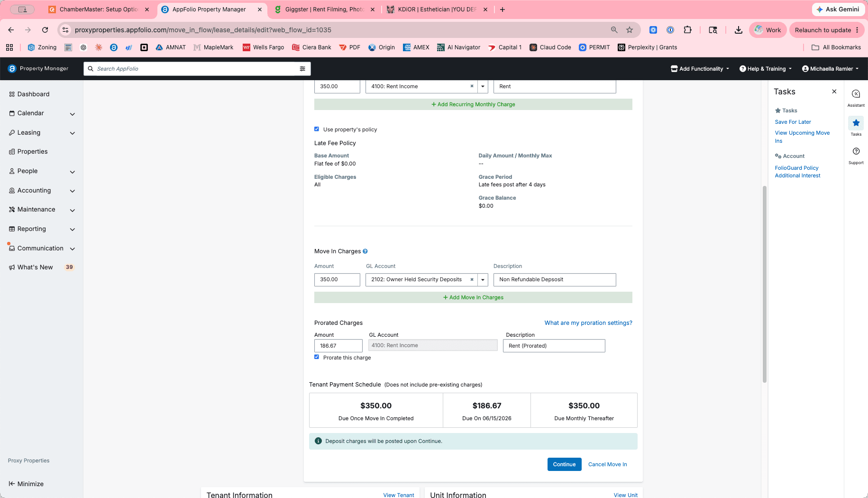This screenshot has height=498, width=868.
Task: Clear the 4100: Rent Income selection
Action: (x=472, y=86)
